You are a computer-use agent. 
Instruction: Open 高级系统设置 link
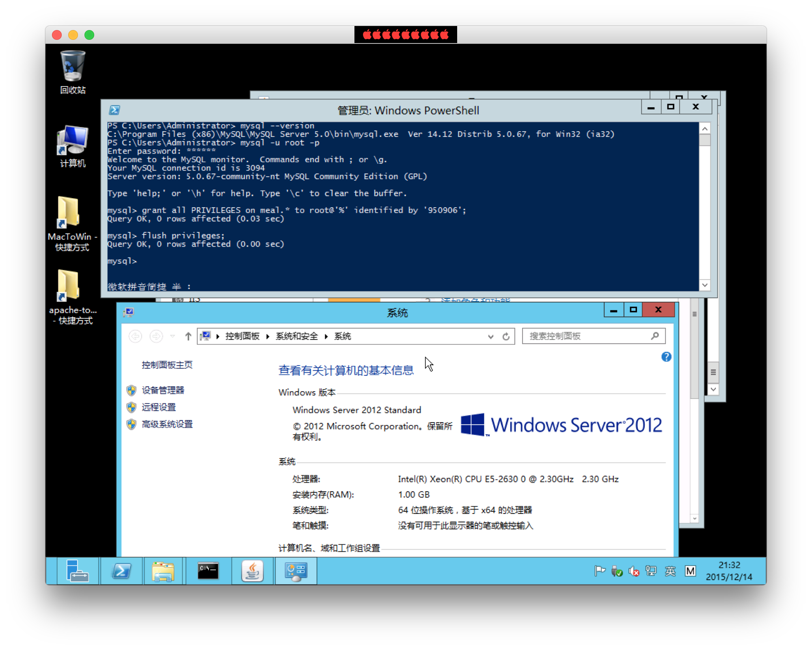pyautogui.click(x=167, y=424)
